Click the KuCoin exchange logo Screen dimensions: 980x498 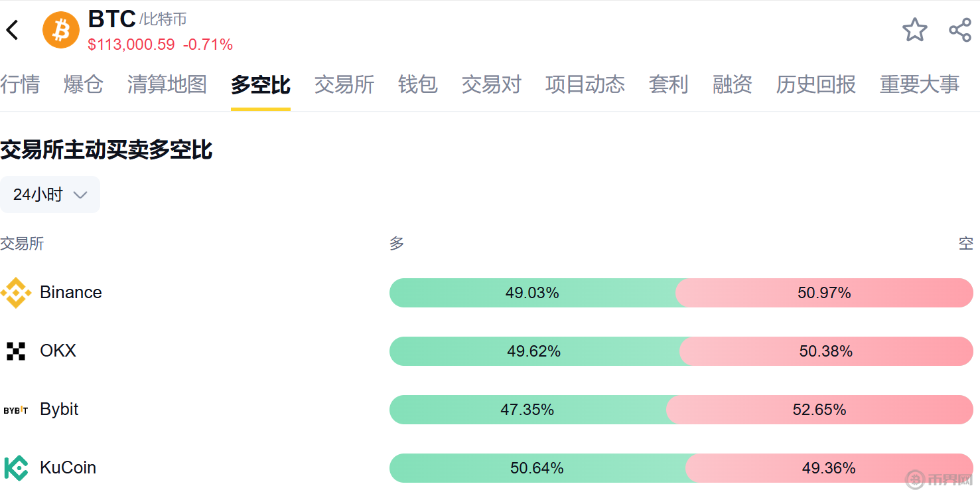pos(16,468)
